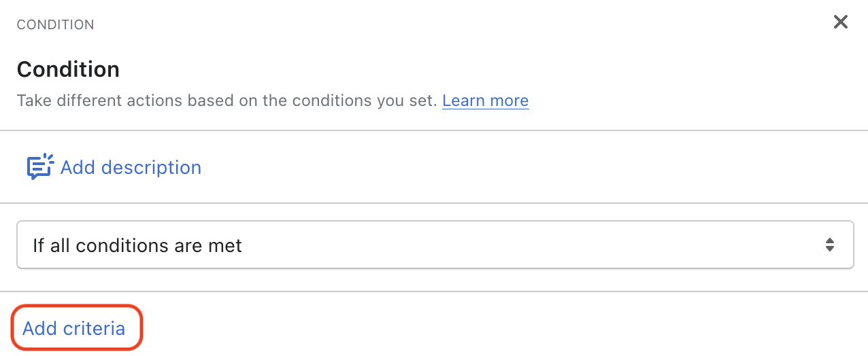Click the up-down arrows on the conditions select

tap(829, 245)
